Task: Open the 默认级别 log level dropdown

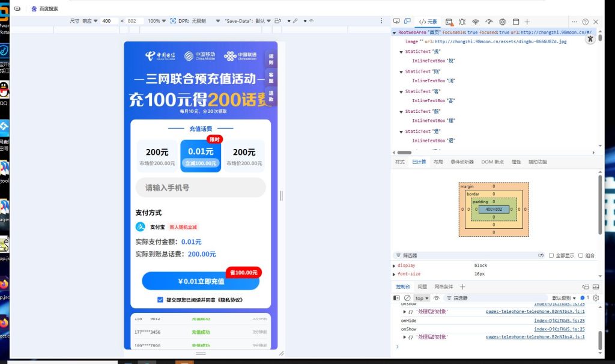Action: 563,298
